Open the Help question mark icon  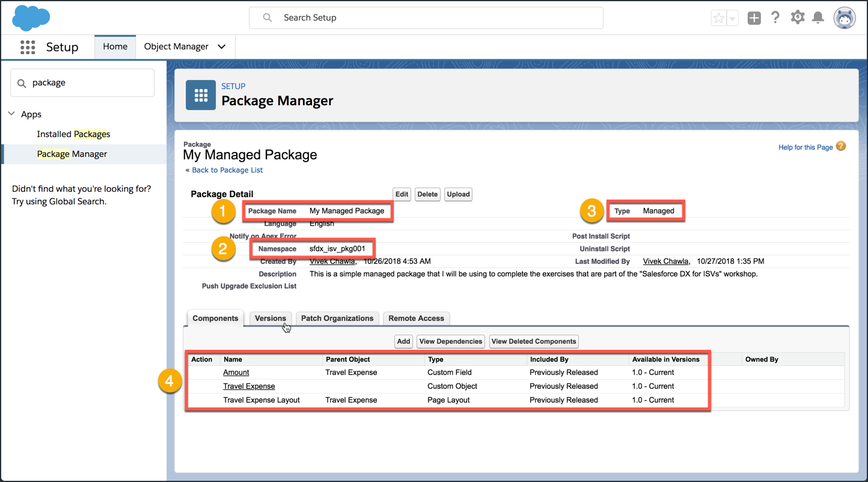[x=775, y=17]
